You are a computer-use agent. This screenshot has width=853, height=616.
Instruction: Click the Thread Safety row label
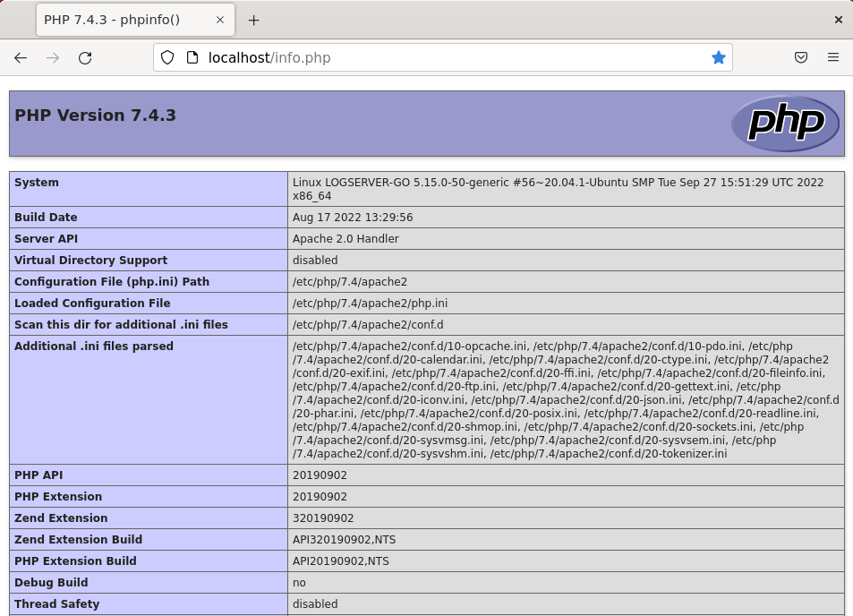point(56,604)
